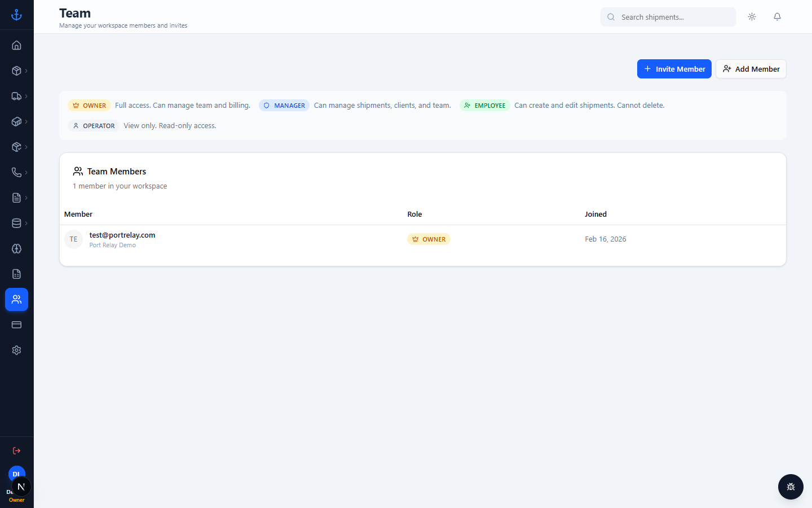Click the Feb 16, 2026 joined date
The image size is (812, 508).
tap(606, 239)
